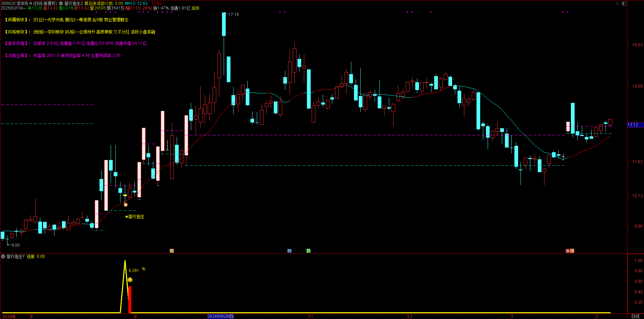Image resolution: width=644 pixels, height=319 pixels.
Task: Toggle the side panel layout icon
Action: (x=624, y=3)
